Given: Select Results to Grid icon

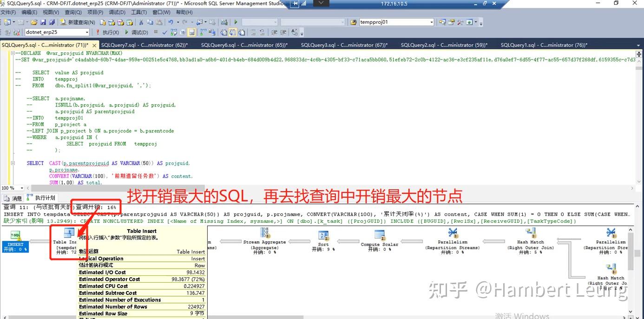Looking at the screenshot, I should pos(232,32).
